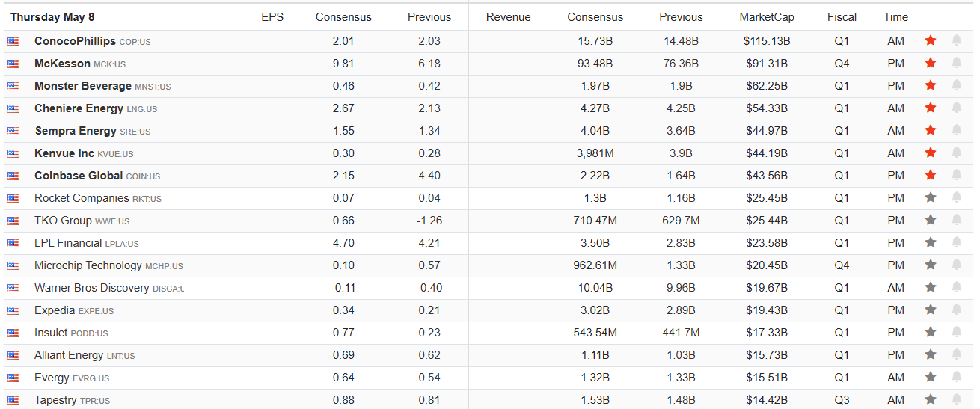Click the bell icon for Coinbase Global
This screenshot has width=980, height=409.
click(956, 176)
